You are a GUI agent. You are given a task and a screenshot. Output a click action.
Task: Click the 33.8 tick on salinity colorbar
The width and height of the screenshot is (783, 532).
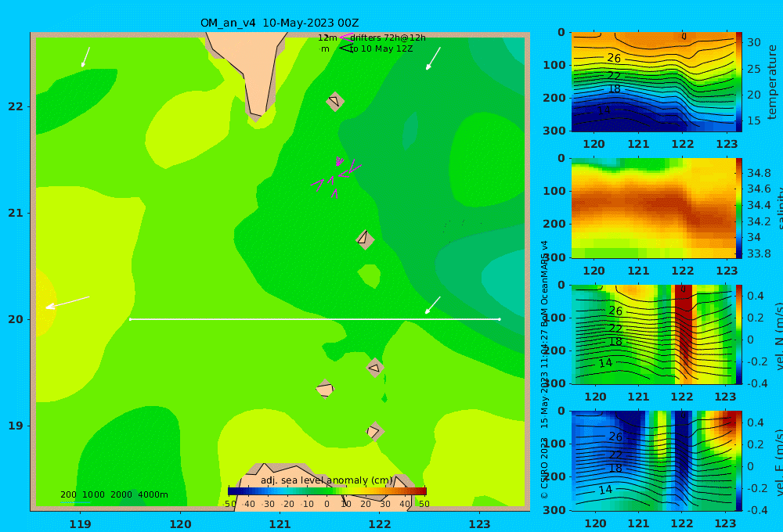click(759, 253)
